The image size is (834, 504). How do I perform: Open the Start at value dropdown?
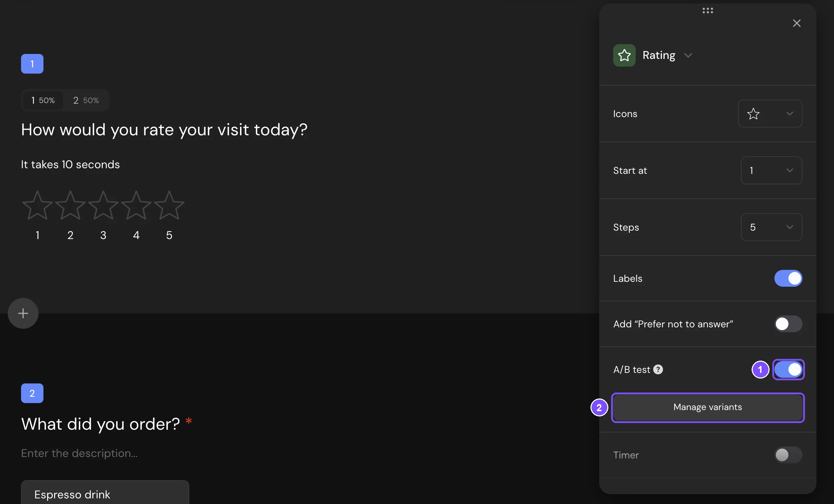click(x=771, y=170)
